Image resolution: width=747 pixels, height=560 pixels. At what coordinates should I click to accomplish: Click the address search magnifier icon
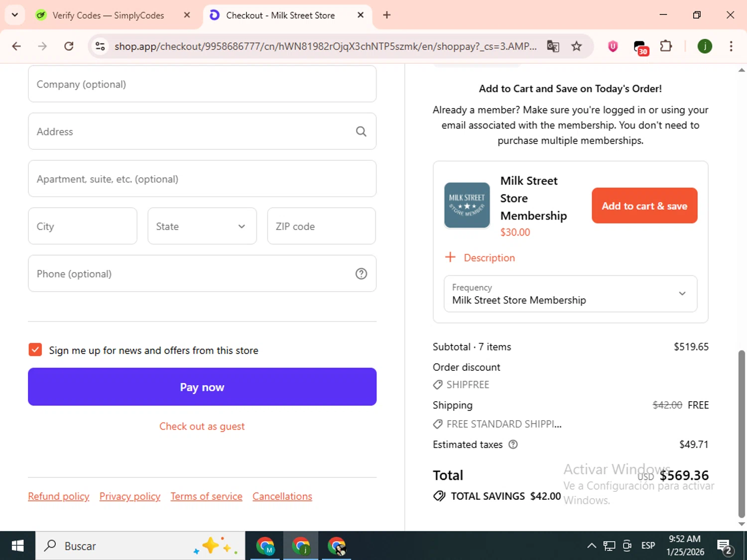pos(361,131)
